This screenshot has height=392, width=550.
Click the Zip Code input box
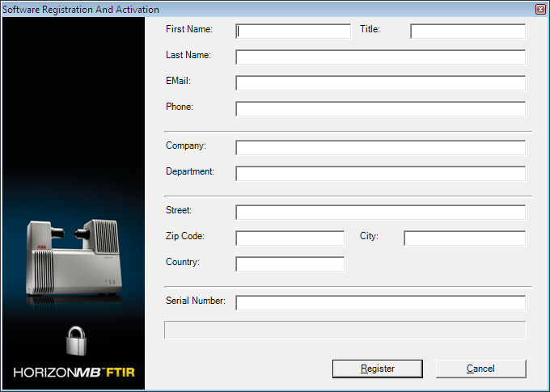tap(290, 238)
